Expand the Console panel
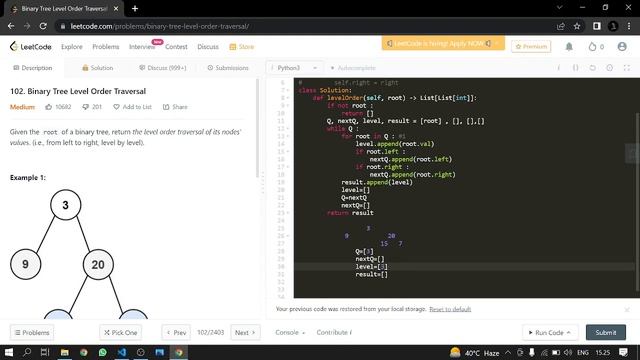This screenshot has height=360, width=640. coord(290,332)
